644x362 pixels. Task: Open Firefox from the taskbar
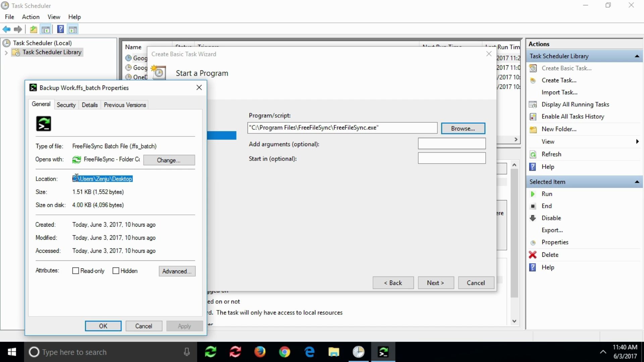click(x=260, y=352)
